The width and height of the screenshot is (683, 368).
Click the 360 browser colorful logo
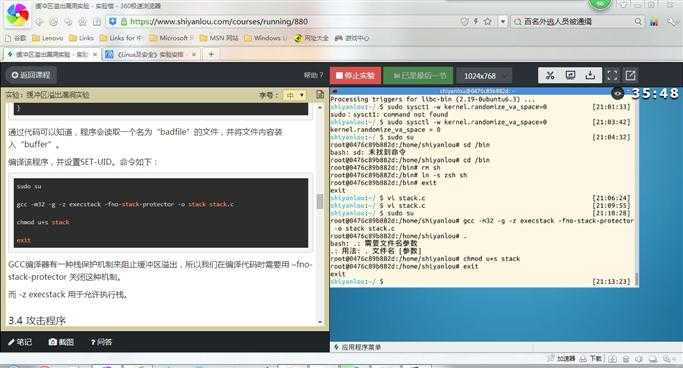(x=17, y=14)
